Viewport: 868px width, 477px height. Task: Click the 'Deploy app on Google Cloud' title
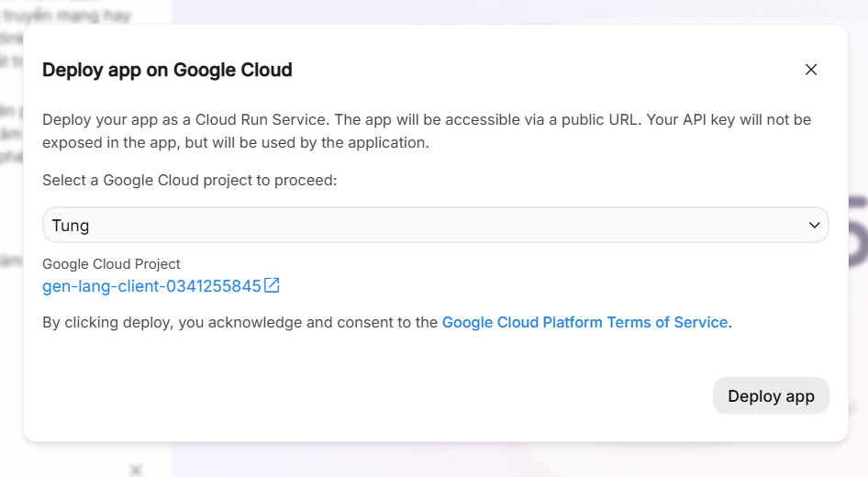(167, 70)
